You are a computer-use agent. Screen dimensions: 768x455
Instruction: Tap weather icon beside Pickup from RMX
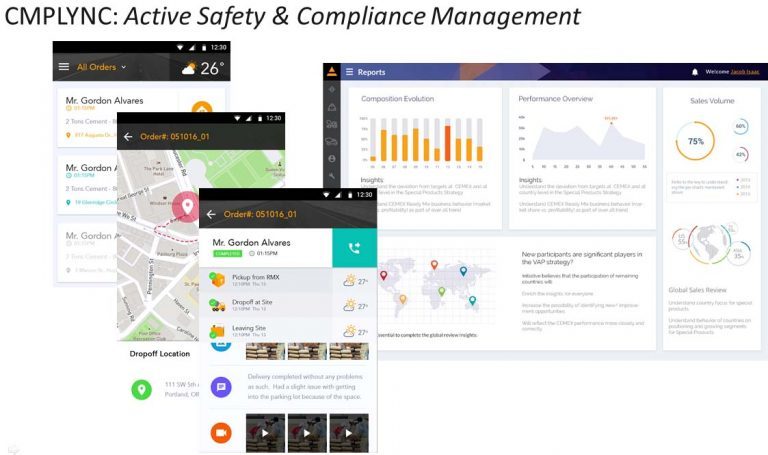point(349,281)
